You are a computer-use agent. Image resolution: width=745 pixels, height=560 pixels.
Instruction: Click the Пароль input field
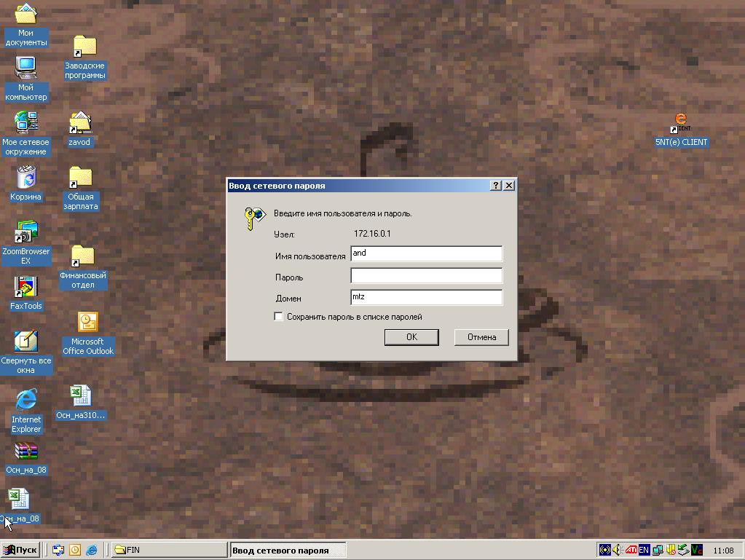click(426, 275)
